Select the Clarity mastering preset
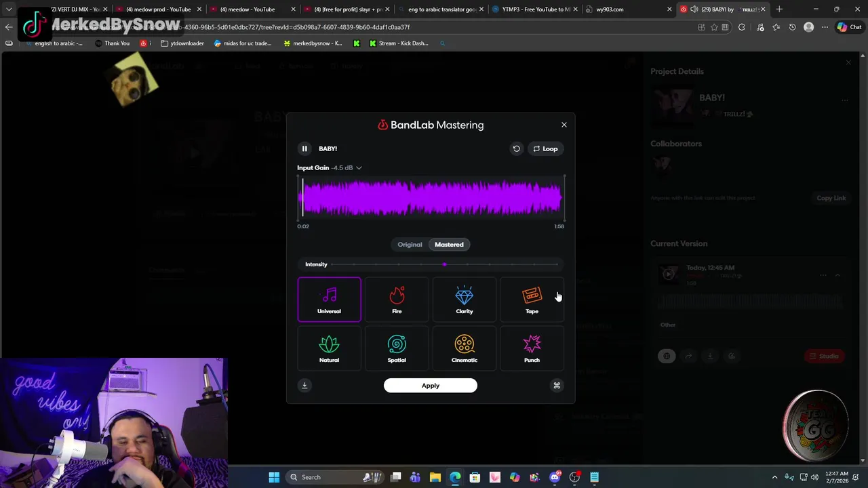 point(465,299)
